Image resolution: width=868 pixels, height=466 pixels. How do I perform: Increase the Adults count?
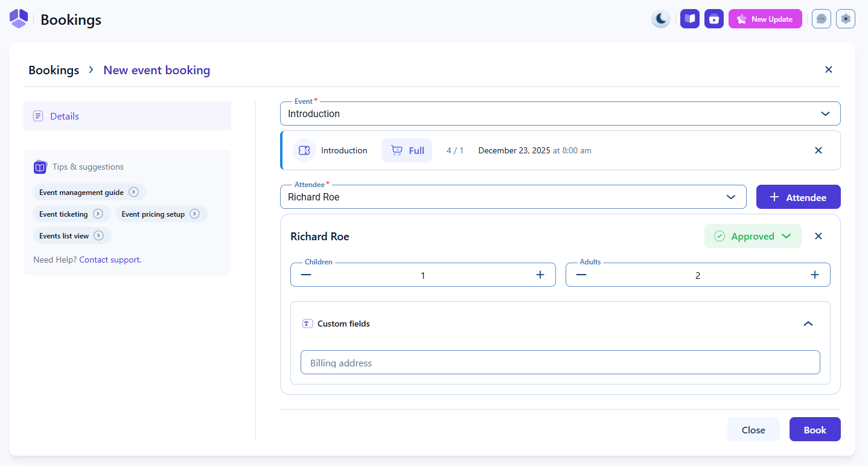815,275
